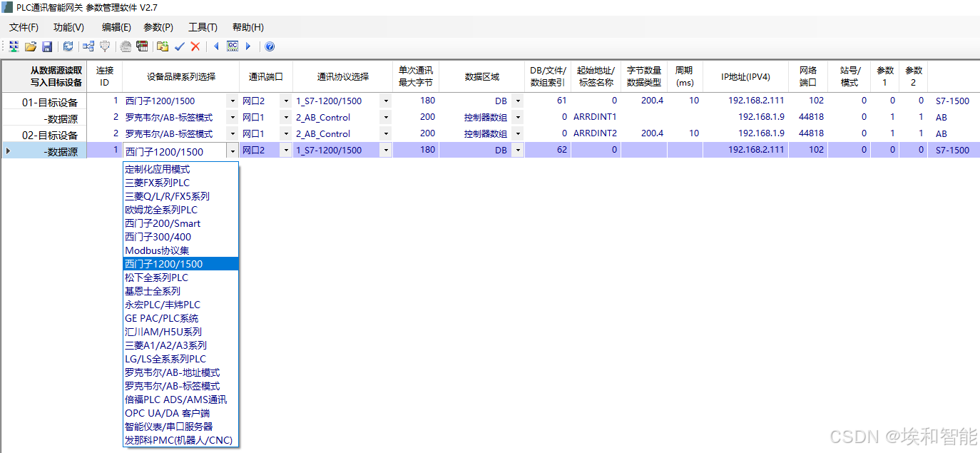Click the blue right arrow icon
This screenshot has height=453, width=980.
tap(248, 46)
